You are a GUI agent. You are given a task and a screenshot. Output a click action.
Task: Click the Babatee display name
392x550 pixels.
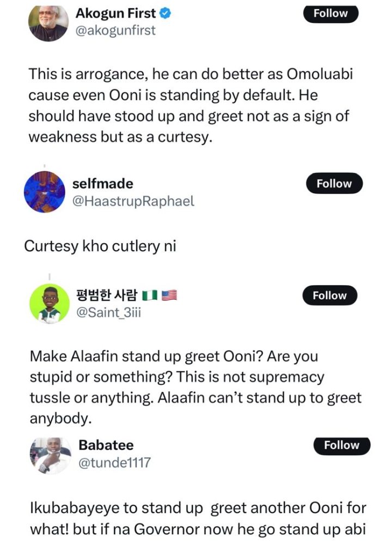[x=106, y=445]
